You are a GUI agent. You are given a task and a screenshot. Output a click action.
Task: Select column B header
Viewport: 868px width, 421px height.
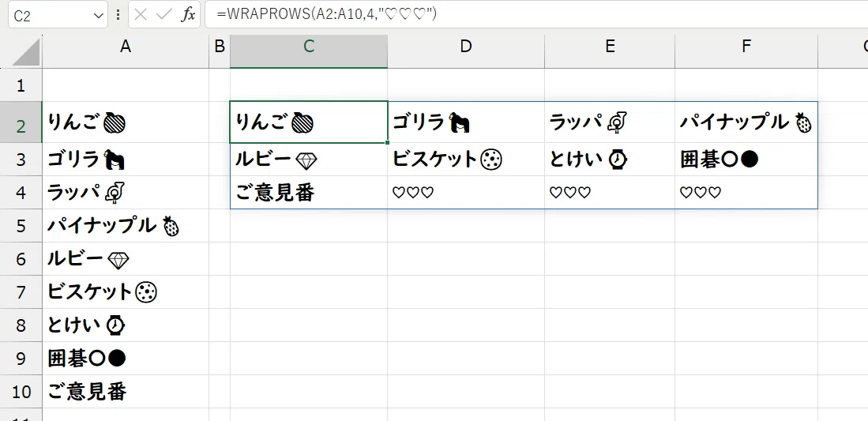(220, 51)
